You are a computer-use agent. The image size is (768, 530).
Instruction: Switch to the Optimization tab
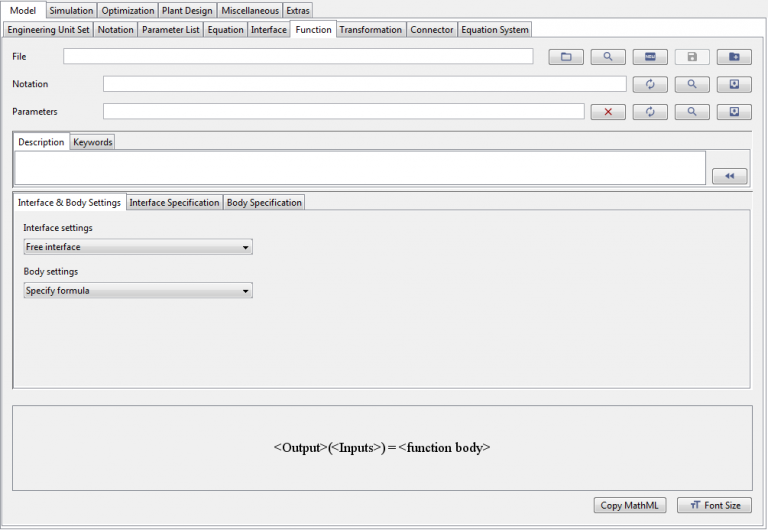pyautogui.click(x=128, y=10)
